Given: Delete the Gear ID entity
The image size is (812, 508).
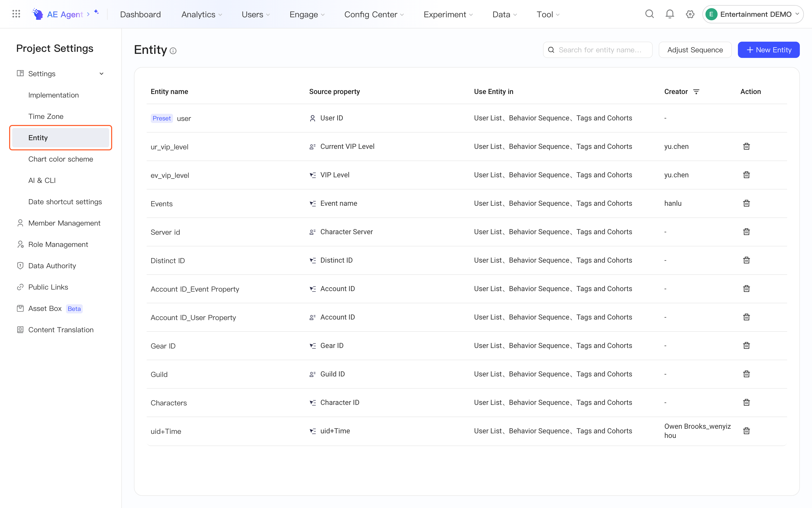Looking at the screenshot, I should tap(746, 345).
